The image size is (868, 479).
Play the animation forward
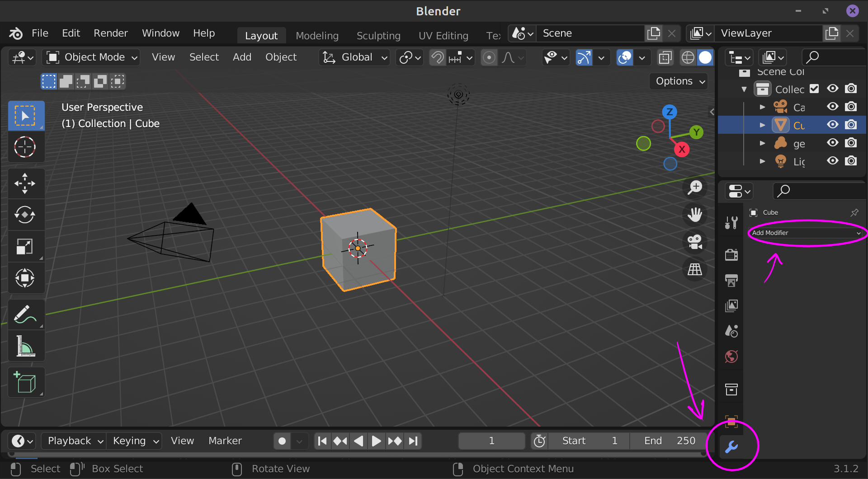point(376,441)
